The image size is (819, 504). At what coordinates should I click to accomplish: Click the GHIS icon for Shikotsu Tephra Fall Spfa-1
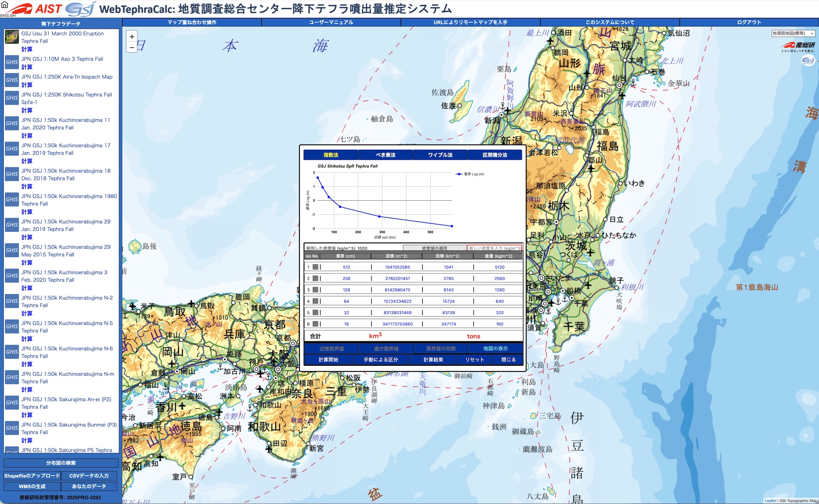tap(12, 98)
